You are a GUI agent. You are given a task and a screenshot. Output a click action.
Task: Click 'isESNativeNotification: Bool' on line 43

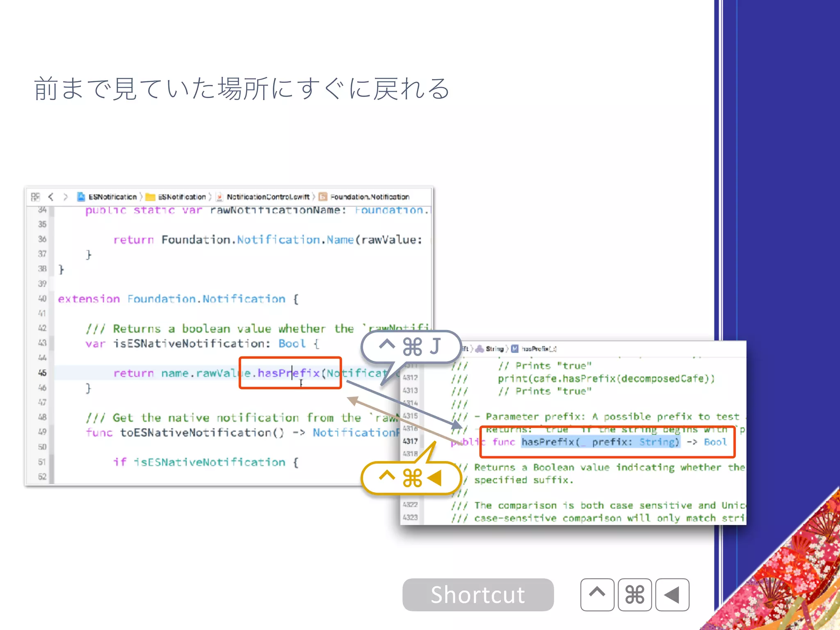point(210,343)
